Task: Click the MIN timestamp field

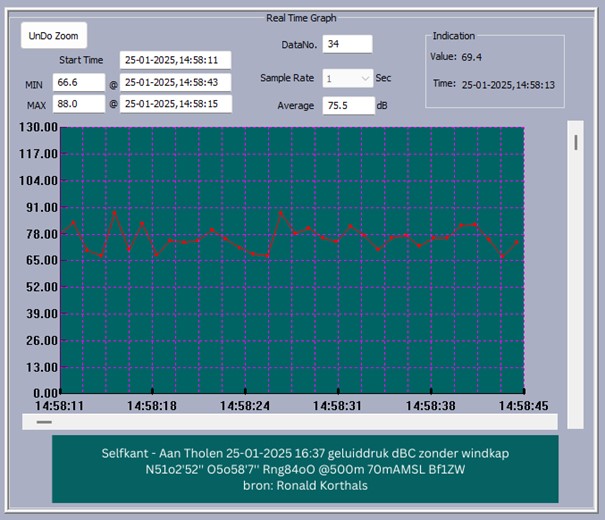Action: tap(175, 82)
